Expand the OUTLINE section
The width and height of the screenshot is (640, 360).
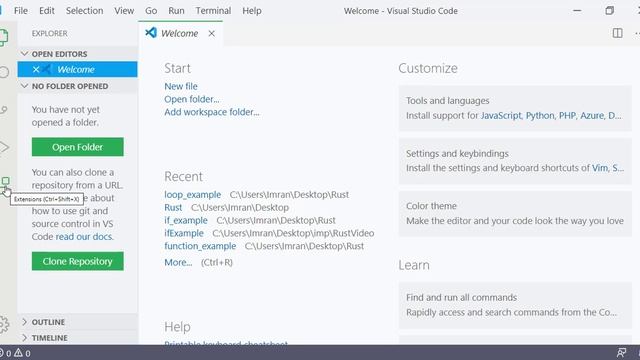pos(78,322)
